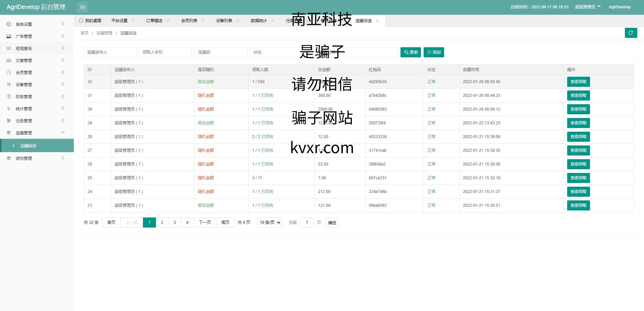The image size is (644, 311).
Task: Go to page 2 in pagination
Action: click(x=162, y=223)
